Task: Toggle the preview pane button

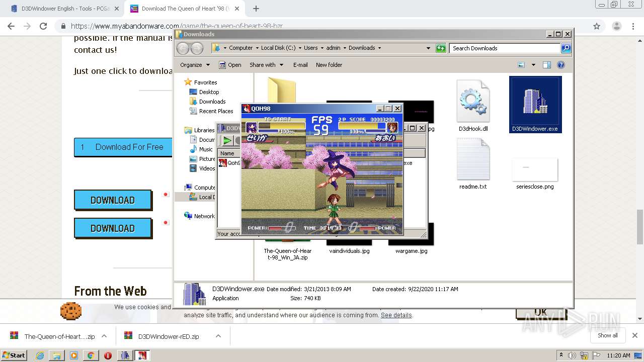Action: tap(547, 65)
